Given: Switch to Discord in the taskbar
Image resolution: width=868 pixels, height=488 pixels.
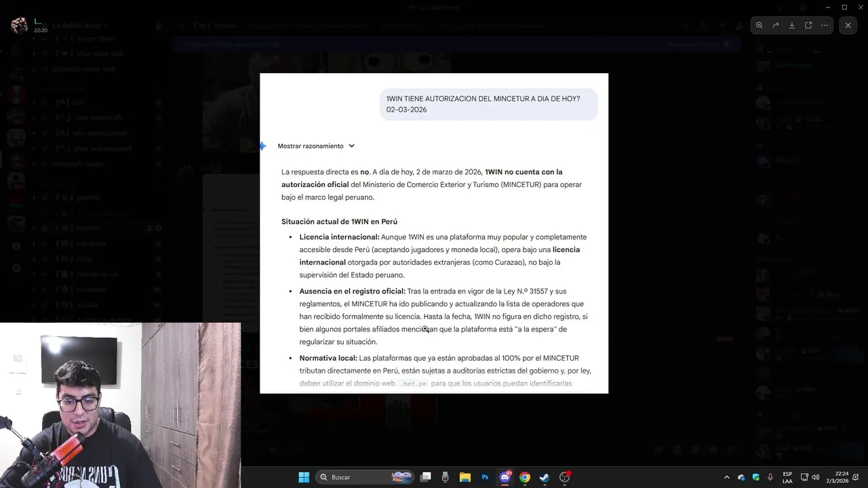Looking at the screenshot, I should click(x=505, y=477).
